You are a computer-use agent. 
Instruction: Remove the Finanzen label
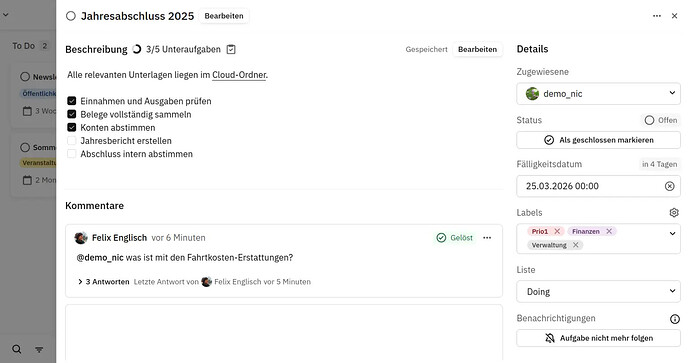(x=609, y=231)
